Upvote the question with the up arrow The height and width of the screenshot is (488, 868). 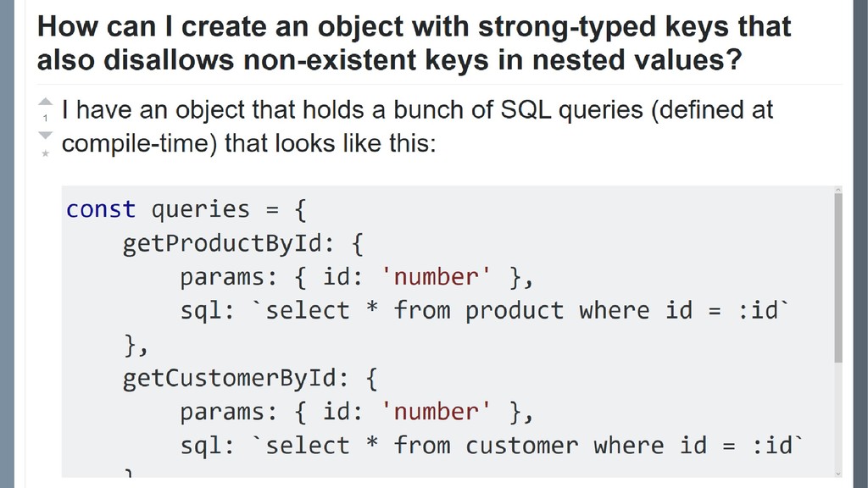pos(46,102)
